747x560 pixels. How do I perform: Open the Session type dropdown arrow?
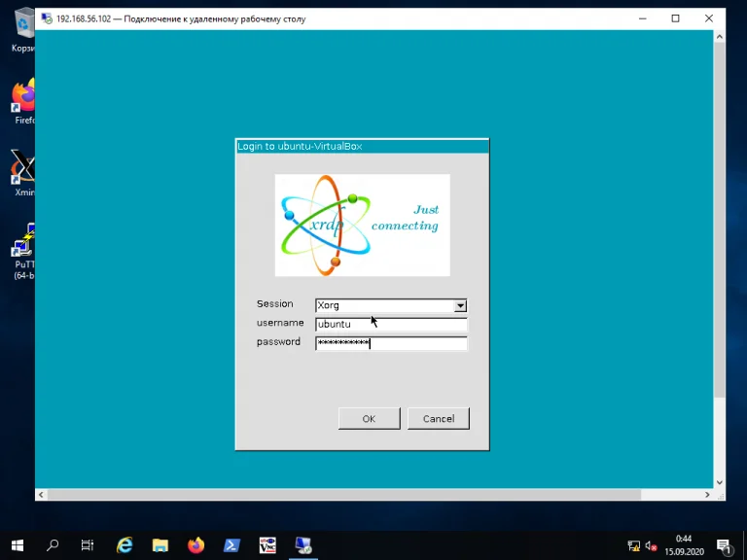click(x=460, y=305)
